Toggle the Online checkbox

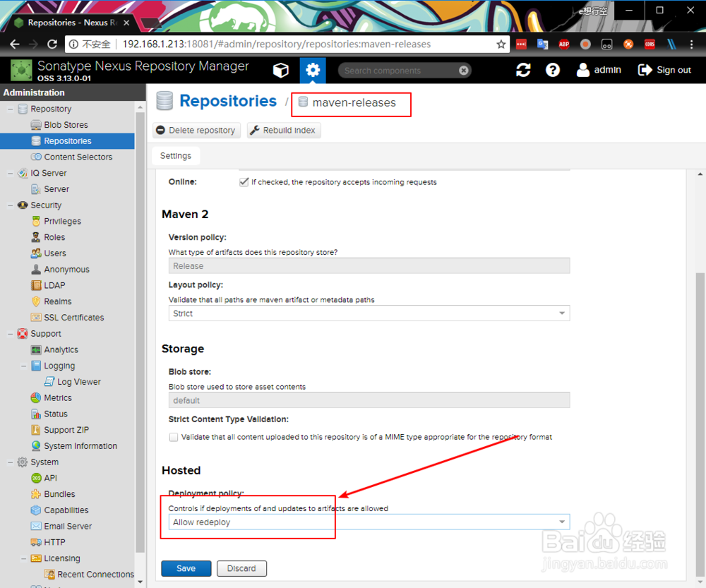pos(244,182)
